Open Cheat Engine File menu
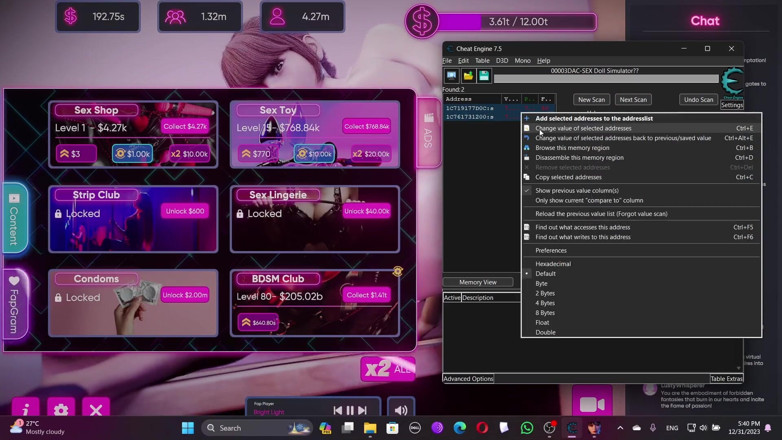This screenshot has width=782, height=440. pyautogui.click(x=447, y=60)
